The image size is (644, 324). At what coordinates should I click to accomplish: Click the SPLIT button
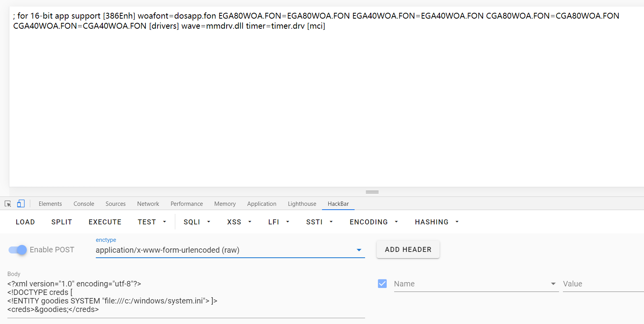[62, 222]
